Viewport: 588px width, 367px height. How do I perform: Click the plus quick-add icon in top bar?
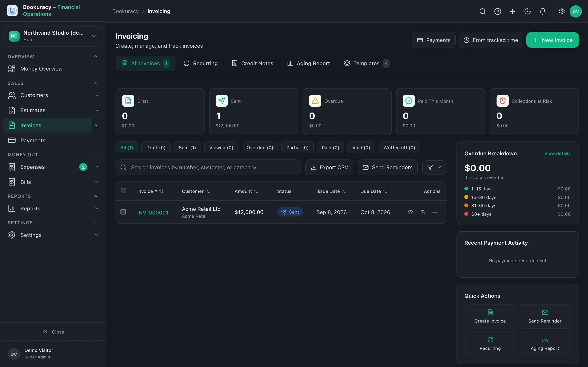(x=512, y=11)
